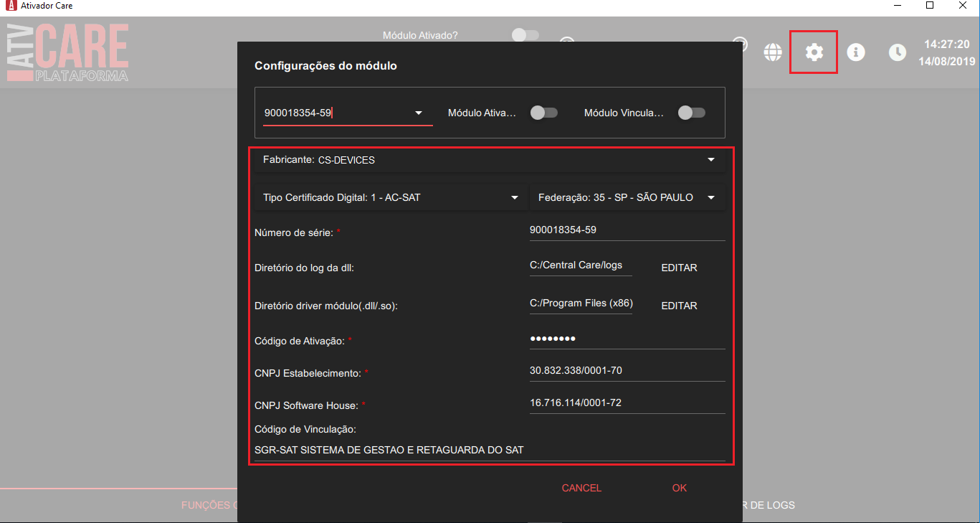The width and height of the screenshot is (980, 523).
Task: Open the Tipo Certificado Digital dropdown
Action: 391,197
